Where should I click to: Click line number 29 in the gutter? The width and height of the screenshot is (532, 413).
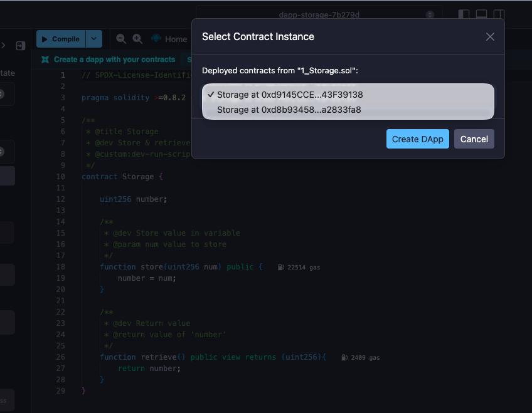point(60,391)
